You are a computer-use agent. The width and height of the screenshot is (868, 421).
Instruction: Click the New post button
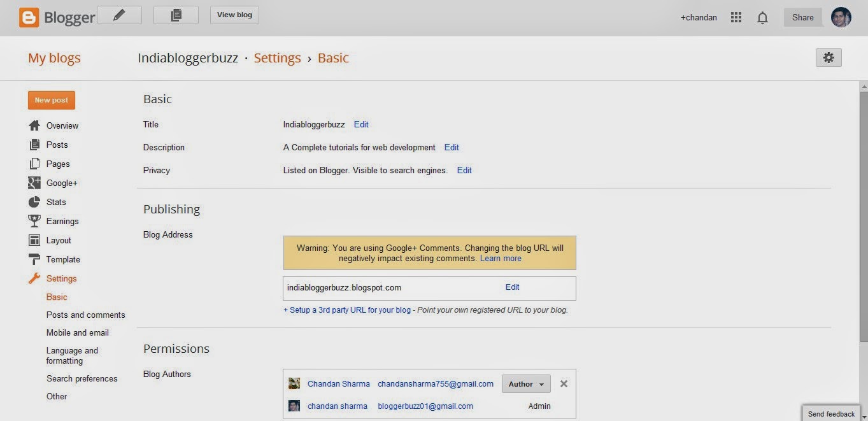click(52, 100)
